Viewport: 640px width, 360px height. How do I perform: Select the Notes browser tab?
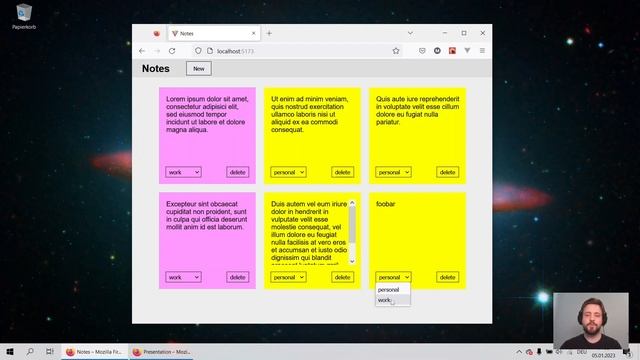[214, 33]
